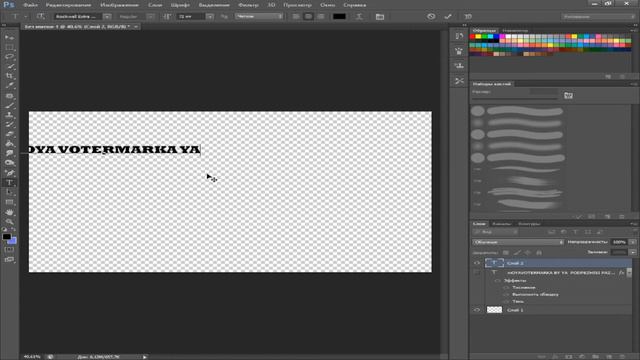
Task: Open the Character panel toggle icon
Action: point(380,17)
